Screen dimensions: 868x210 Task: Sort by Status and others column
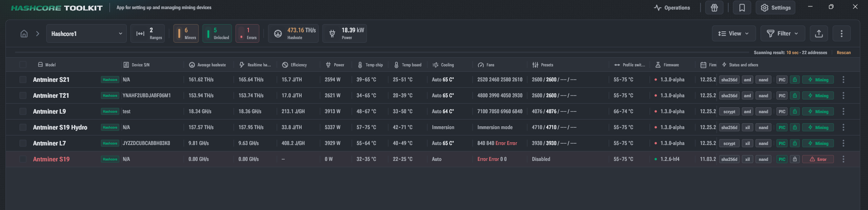coord(740,65)
